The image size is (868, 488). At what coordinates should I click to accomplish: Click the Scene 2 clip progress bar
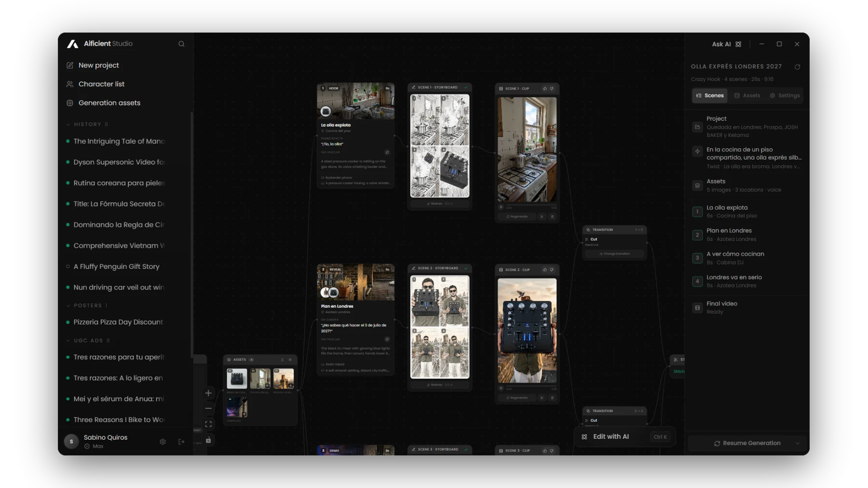pyautogui.click(x=531, y=387)
